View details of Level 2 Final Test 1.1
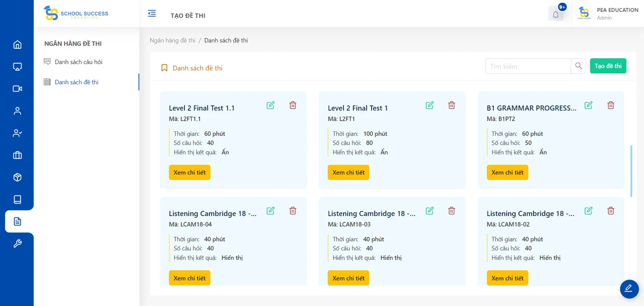This screenshot has height=306, width=644. click(190, 172)
